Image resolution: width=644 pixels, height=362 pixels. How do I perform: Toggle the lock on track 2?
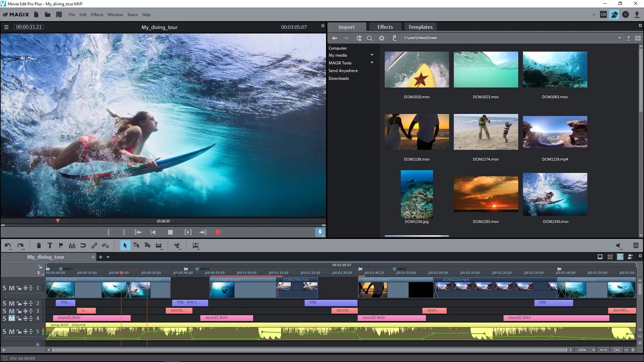(x=19, y=303)
